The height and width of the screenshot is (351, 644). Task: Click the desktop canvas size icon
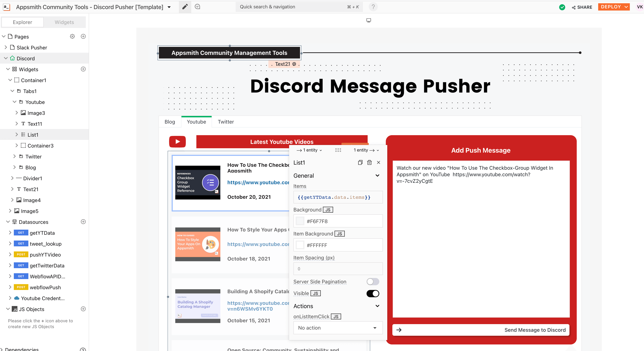(369, 20)
